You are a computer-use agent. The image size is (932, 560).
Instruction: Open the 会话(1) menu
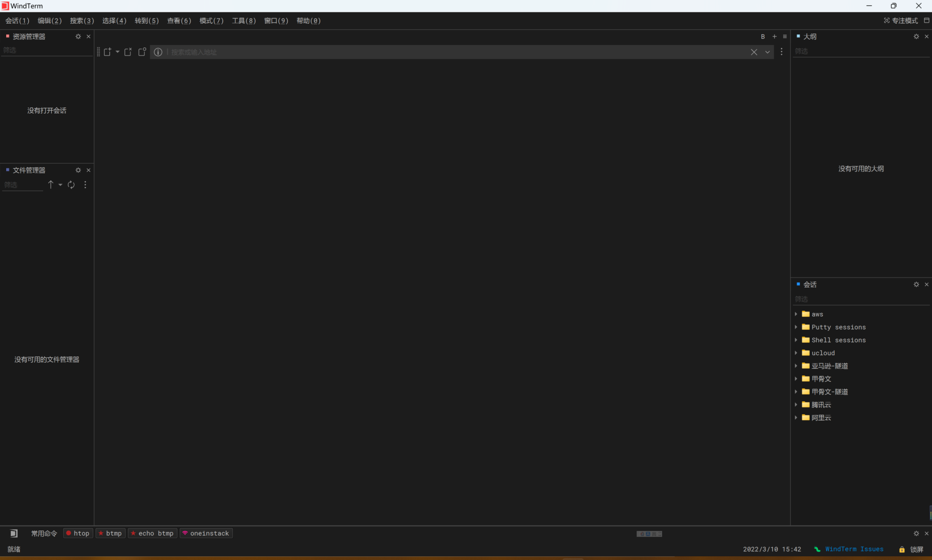(x=18, y=21)
